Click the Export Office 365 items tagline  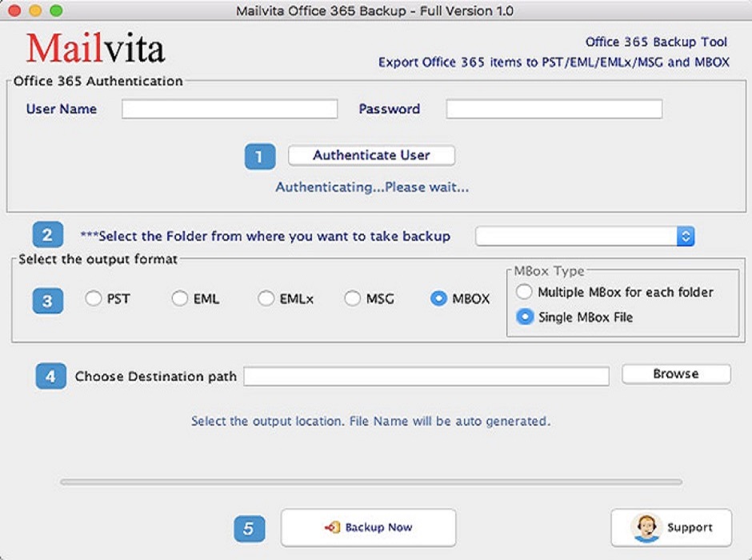click(554, 62)
